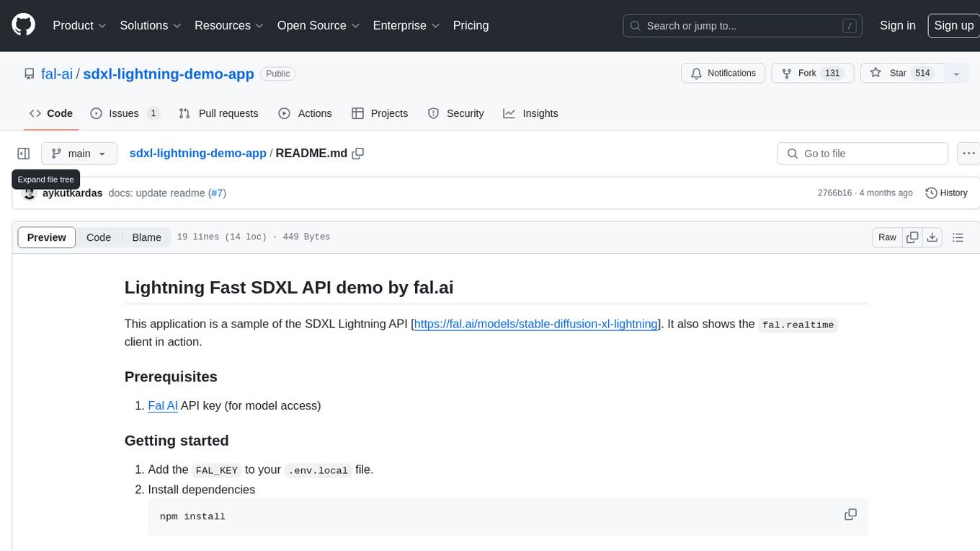View the file History
The height and width of the screenshot is (551, 980).
(946, 193)
